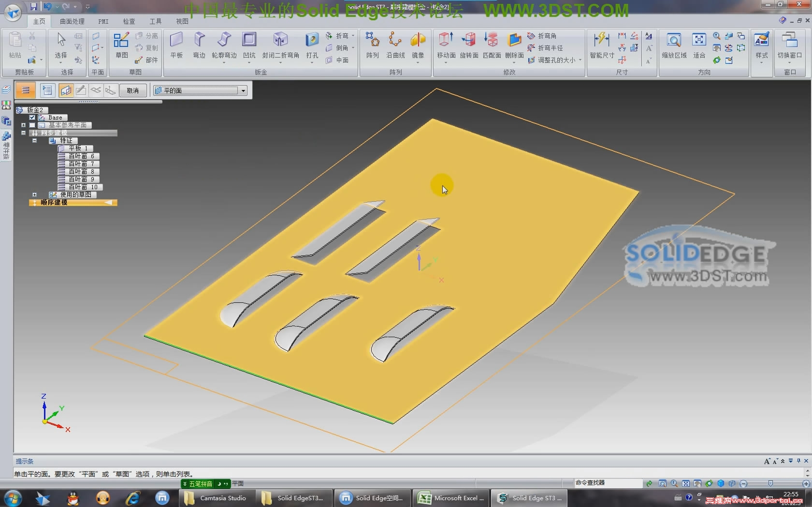Open the 工具 (Tools) tab
The image size is (812, 507).
pyautogui.click(x=156, y=21)
